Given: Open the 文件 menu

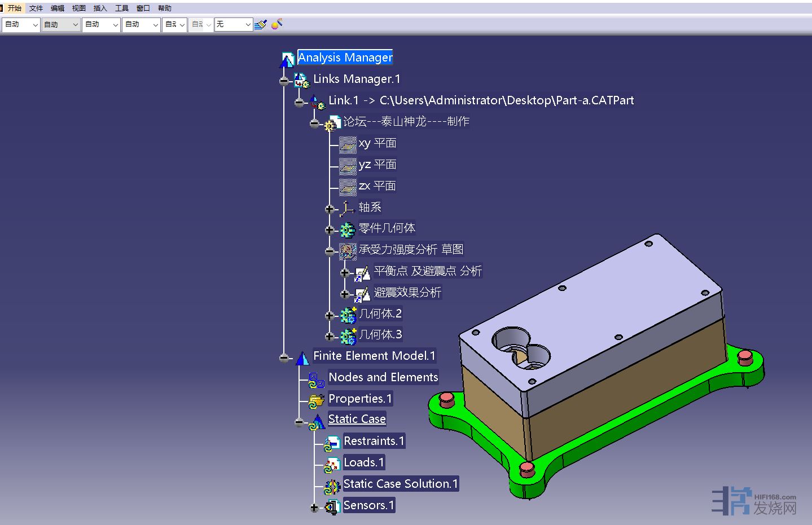Looking at the screenshot, I should [36, 8].
